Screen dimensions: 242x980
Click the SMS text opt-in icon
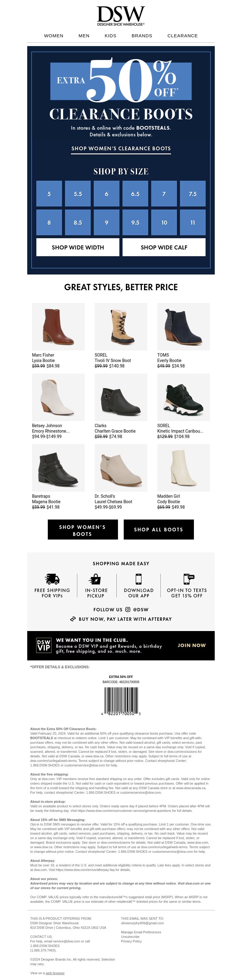(x=188, y=579)
